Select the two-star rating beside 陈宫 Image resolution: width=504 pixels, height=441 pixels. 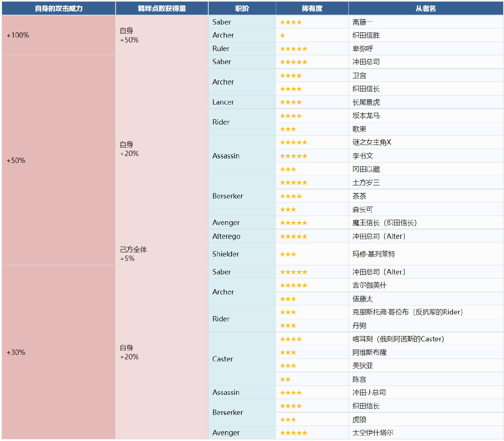(285, 379)
